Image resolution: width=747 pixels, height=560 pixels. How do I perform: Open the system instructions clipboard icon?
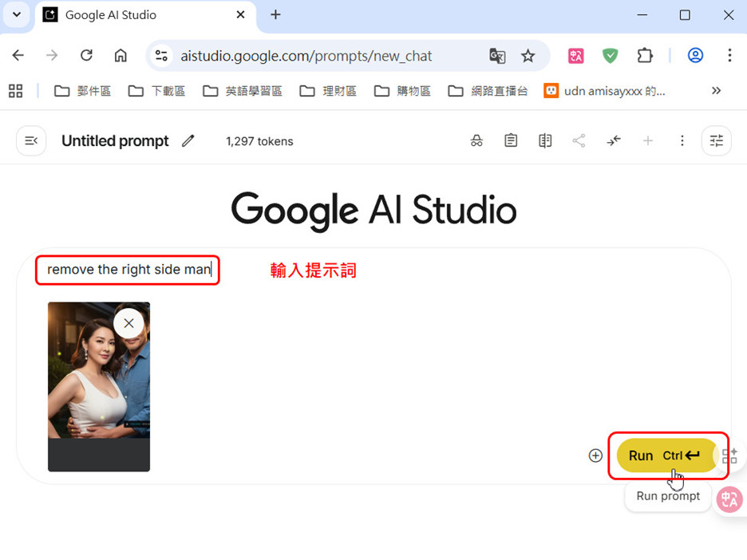click(x=511, y=141)
